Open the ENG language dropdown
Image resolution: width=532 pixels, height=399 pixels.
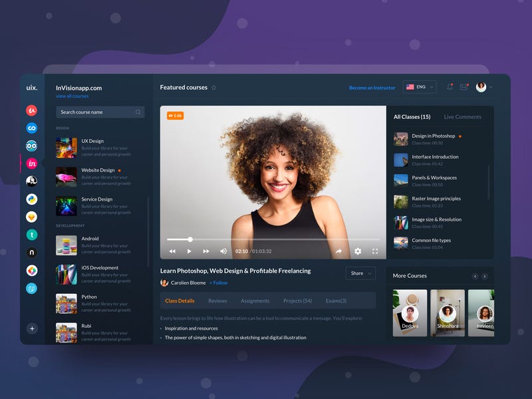[420, 87]
